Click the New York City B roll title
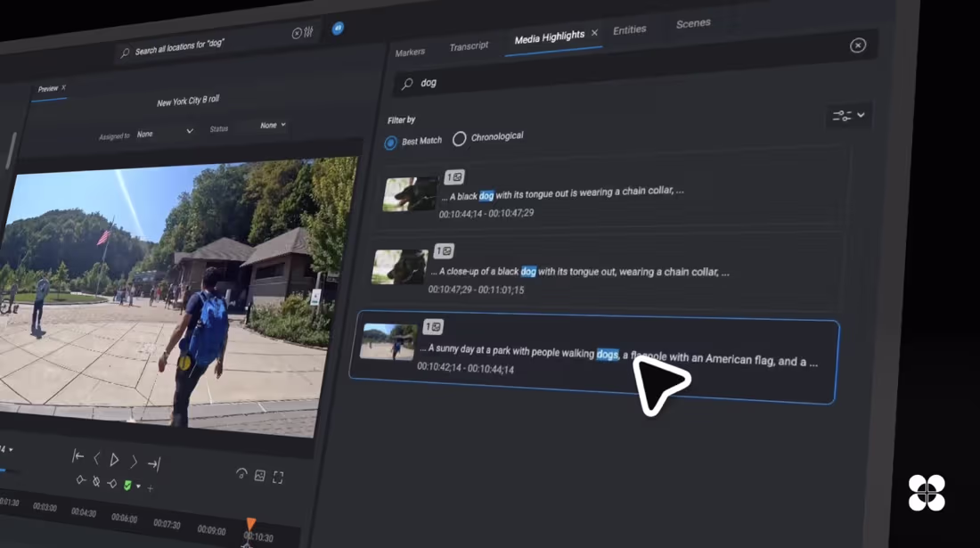 (x=188, y=101)
